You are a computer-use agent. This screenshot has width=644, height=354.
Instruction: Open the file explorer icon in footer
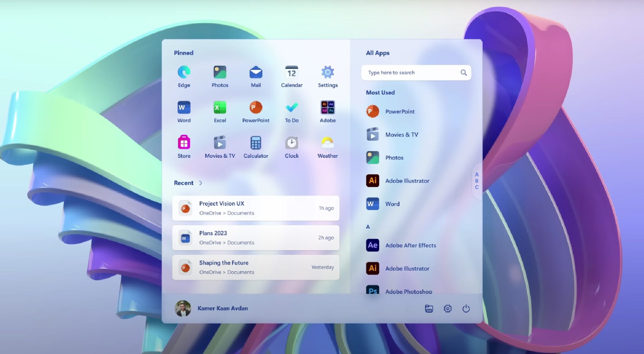(429, 308)
